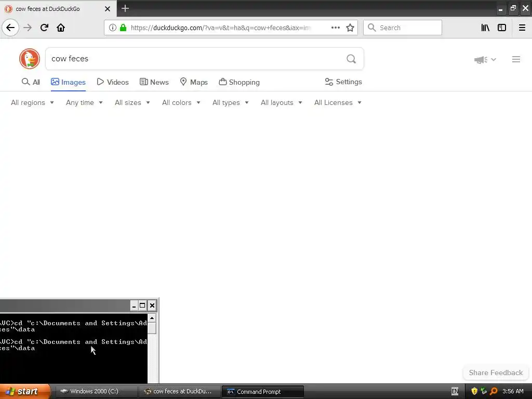This screenshot has height=399, width=532.
Task: Switch to the Videos tab
Action: click(x=113, y=82)
